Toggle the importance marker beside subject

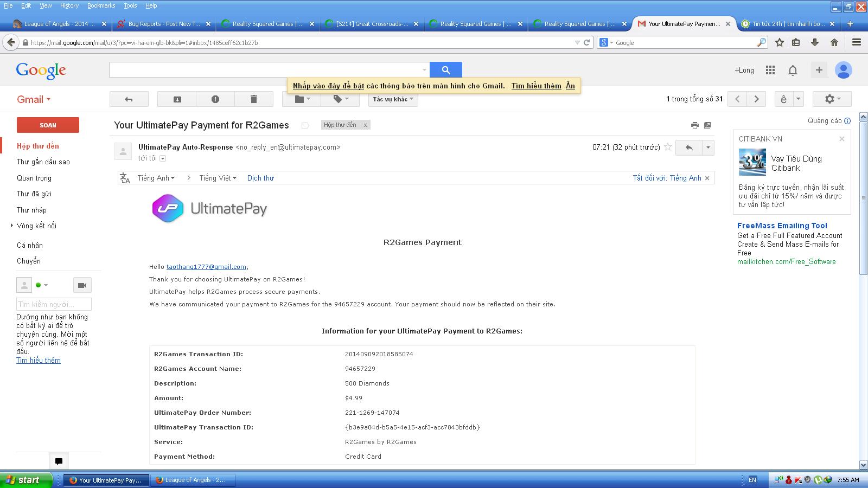pos(305,125)
